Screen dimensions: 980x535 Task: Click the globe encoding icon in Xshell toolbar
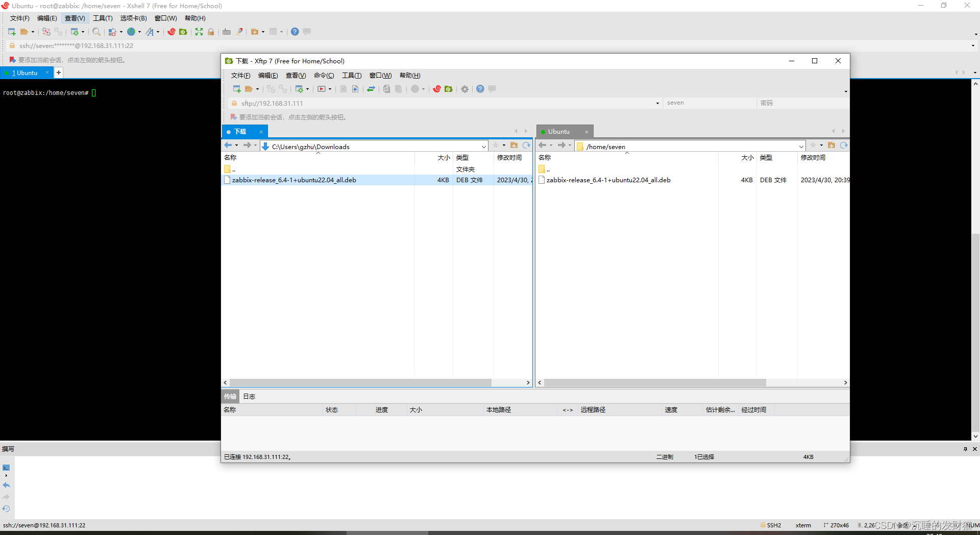tap(131, 32)
